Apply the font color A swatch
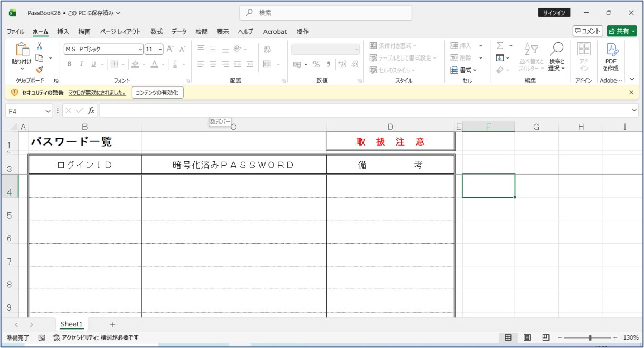This screenshot has width=644, height=348. tap(154, 64)
